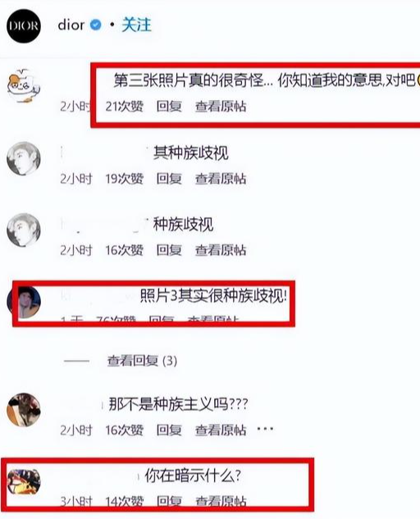Viewport: 420px width, 519px height.
Task: Open the three-dot more options menu
Action: point(265,429)
